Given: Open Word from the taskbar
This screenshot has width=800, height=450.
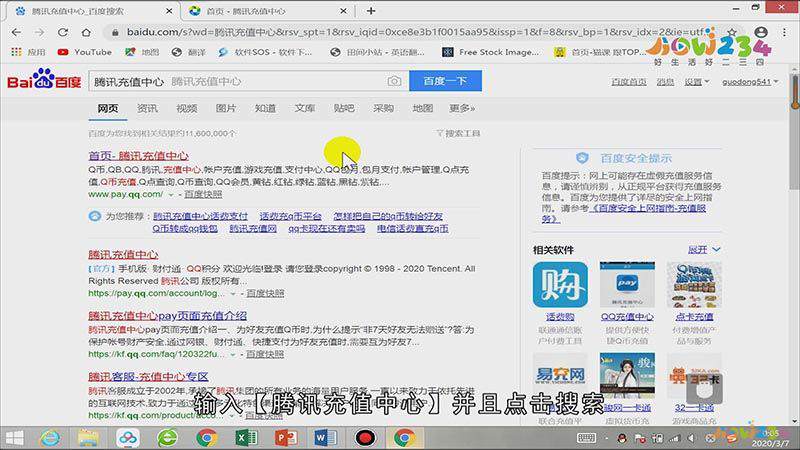Looking at the screenshot, I should click(x=325, y=438).
